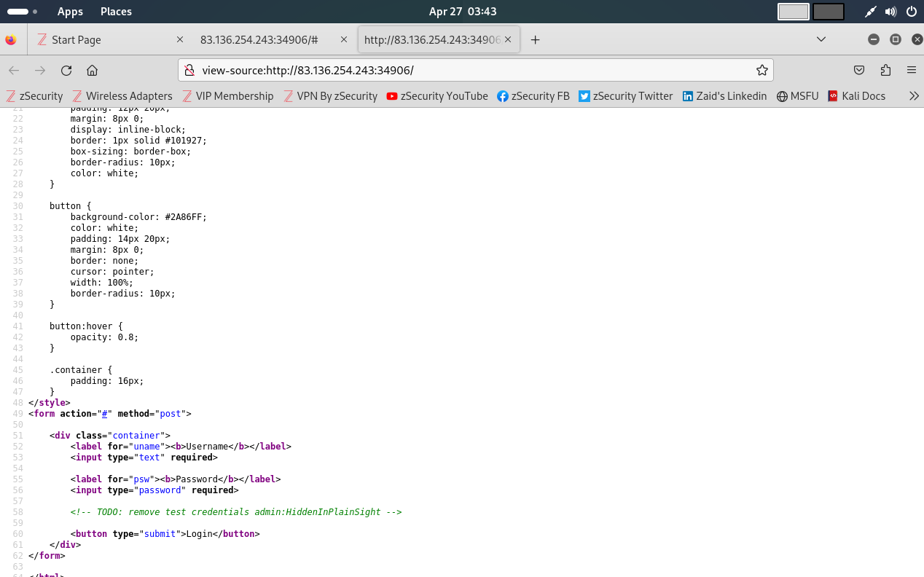Navigate back with the back arrow

click(x=13, y=70)
